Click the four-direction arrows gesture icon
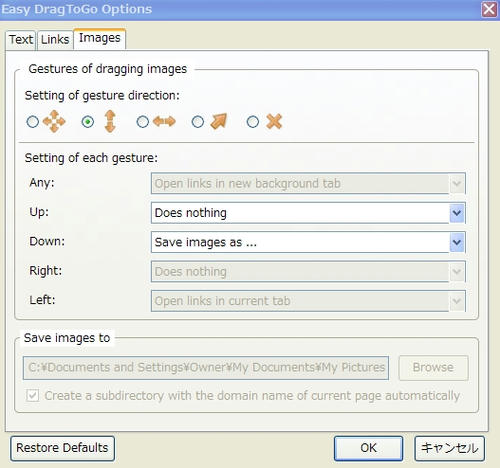The width and height of the screenshot is (500, 468). pos(54,121)
